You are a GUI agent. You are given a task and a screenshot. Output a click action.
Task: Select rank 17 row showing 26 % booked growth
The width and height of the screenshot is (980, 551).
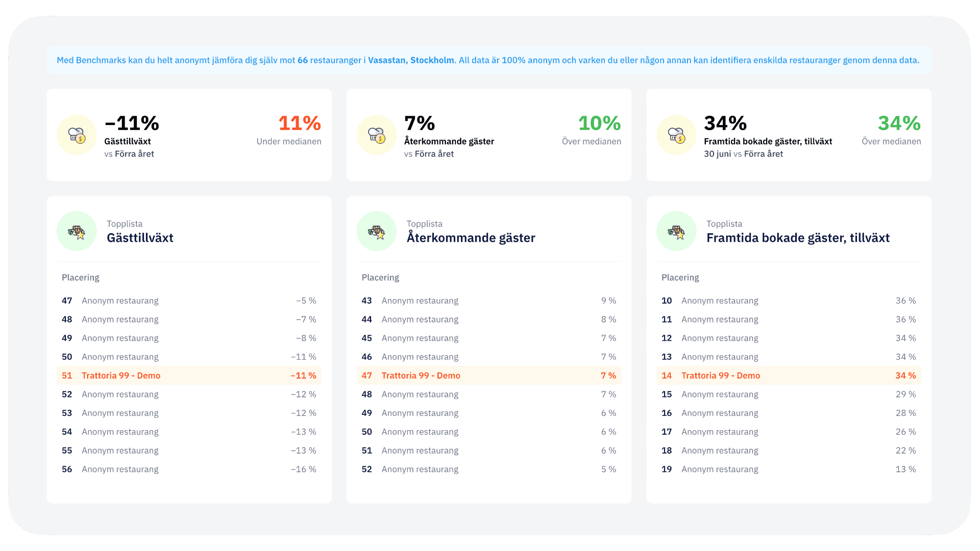[x=789, y=432]
